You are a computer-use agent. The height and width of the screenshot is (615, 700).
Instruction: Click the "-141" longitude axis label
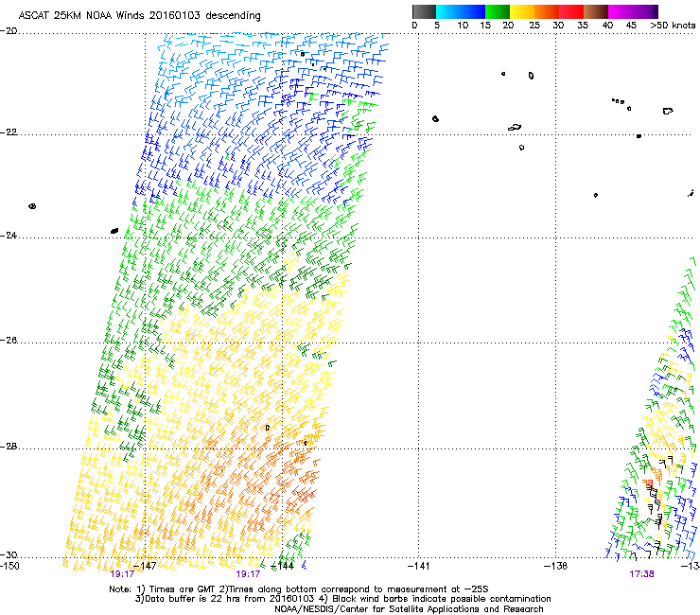coord(418,566)
